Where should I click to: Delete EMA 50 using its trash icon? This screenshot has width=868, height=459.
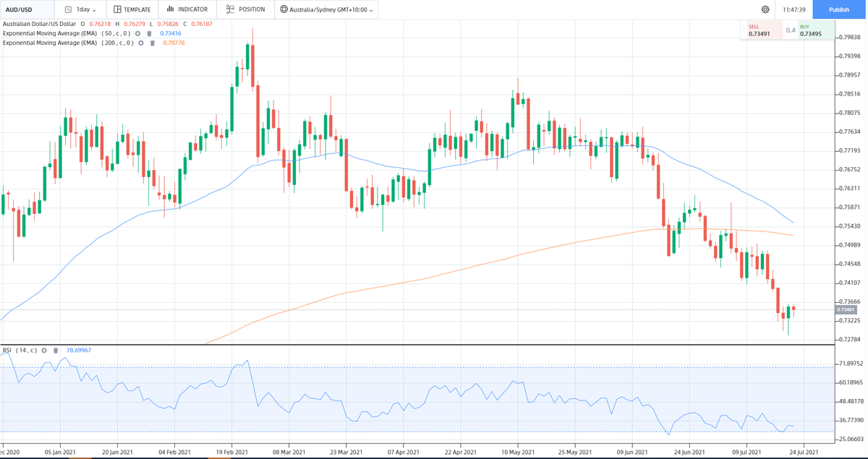pyautogui.click(x=149, y=33)
